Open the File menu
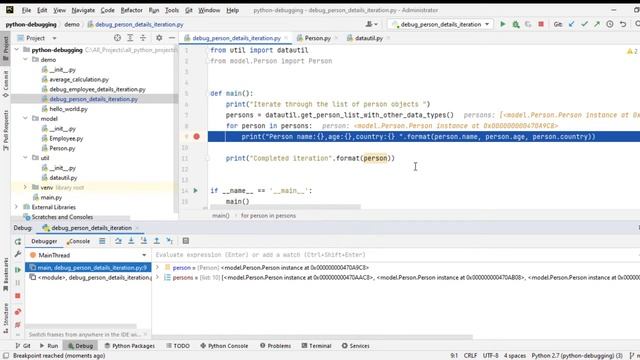Image resolution: width=640 pixels, height=360 pixels. 26,10
